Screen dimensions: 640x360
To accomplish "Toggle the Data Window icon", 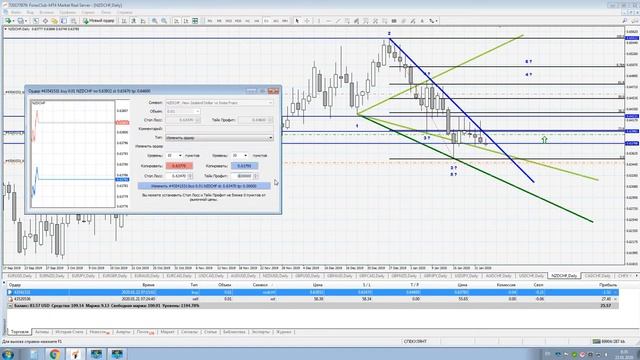I will coord(45,21).
